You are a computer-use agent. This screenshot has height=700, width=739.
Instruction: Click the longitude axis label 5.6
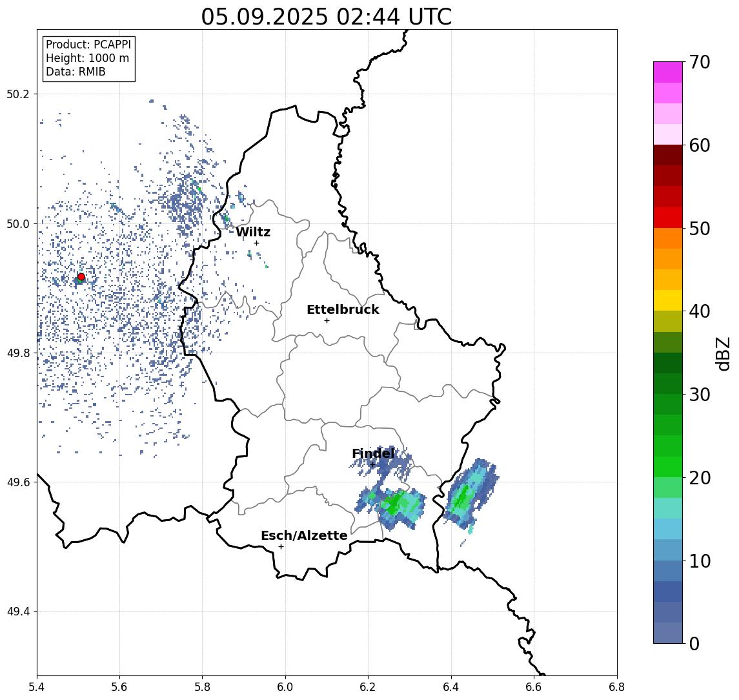pos(119,687)
